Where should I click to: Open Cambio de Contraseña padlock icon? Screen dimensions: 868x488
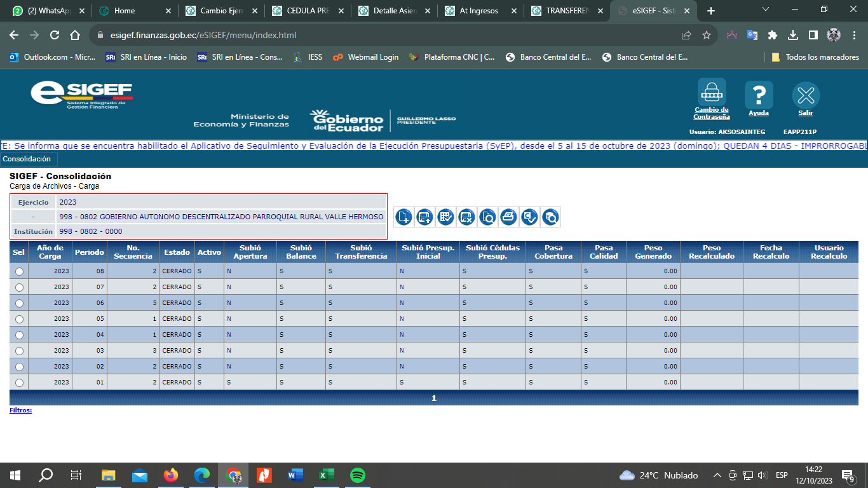711,93
